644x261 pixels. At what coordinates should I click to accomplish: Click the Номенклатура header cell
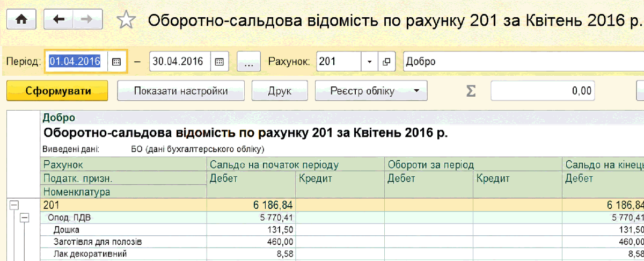(123, 192)
